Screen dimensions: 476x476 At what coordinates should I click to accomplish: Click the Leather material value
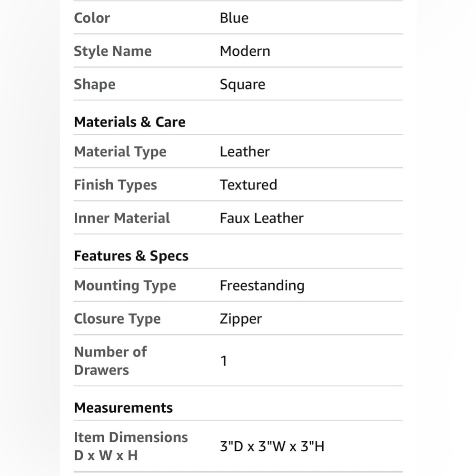coord(245,151)
